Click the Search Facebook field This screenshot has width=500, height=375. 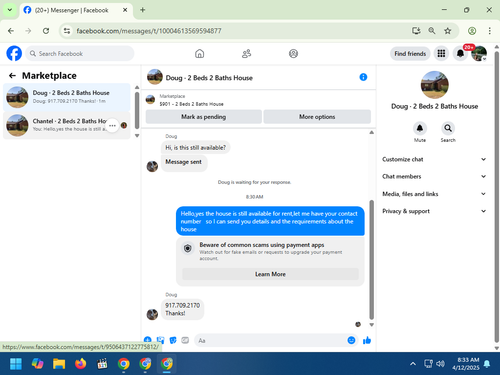(x=80, y=53)
